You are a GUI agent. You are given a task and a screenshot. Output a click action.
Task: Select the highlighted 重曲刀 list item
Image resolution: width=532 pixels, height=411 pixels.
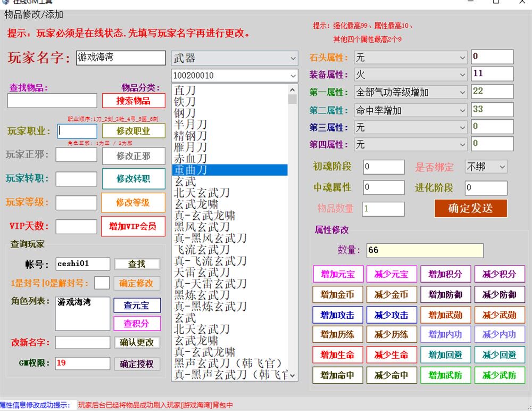[x=230, y=170]
